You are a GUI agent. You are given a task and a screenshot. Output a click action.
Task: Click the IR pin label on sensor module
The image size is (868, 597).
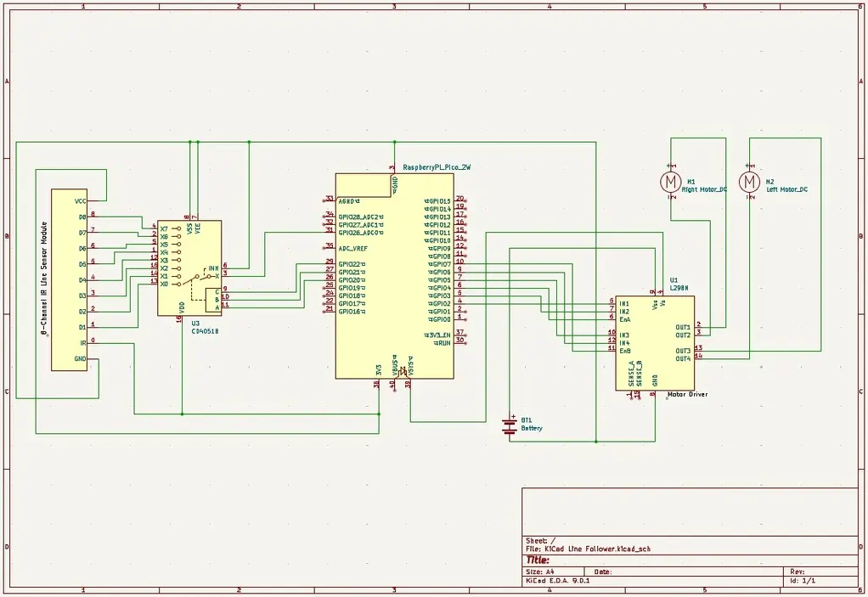pyautogui.click(x=83, y=343)
